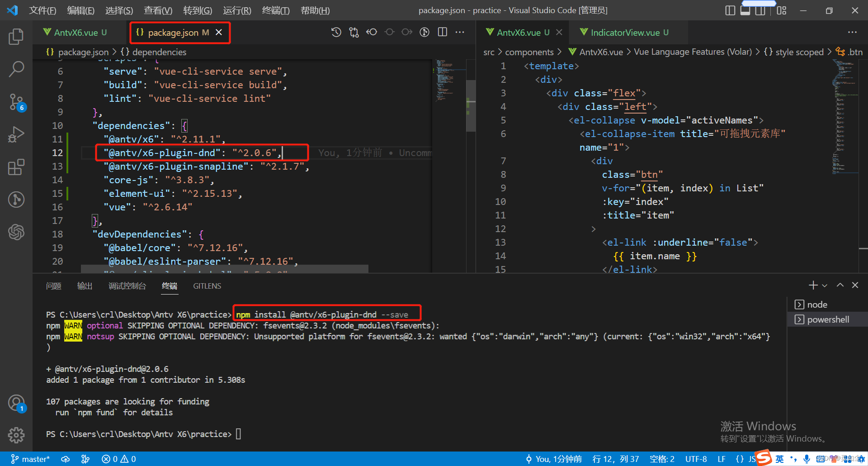The height and width of the screenshot is (466, 868).
Task: Close the AntvX6.vue tab in right group
Action: (559, 32)
